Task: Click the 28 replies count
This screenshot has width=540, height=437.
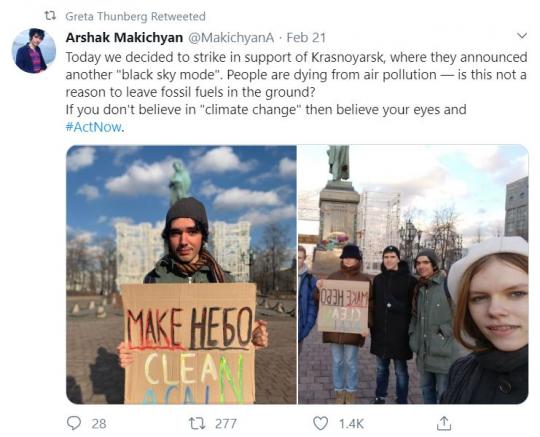Action: [x=99, y=424]
